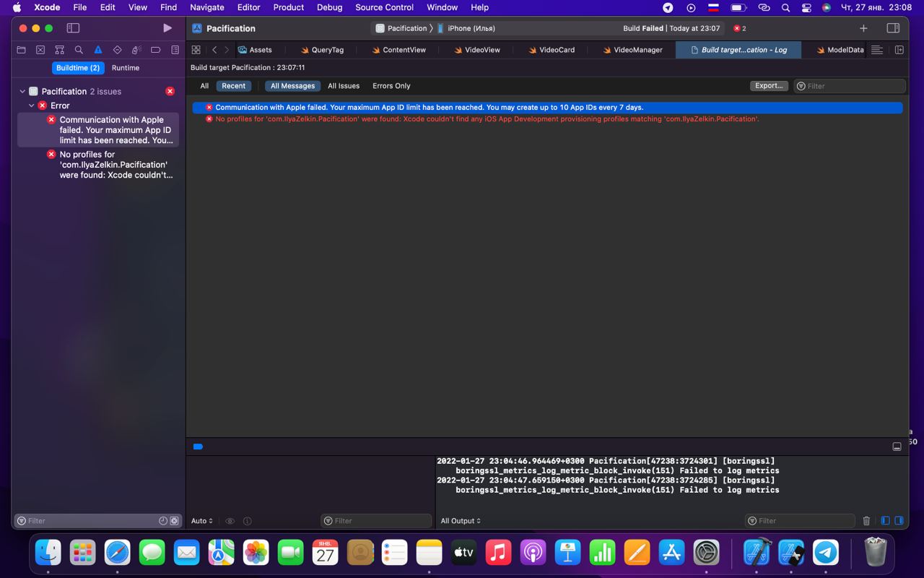Viewport: 924px width, 578px height.
Task: Open the Test navigator diamond icon
Action: pyautogui.click(x=117, y=50)
